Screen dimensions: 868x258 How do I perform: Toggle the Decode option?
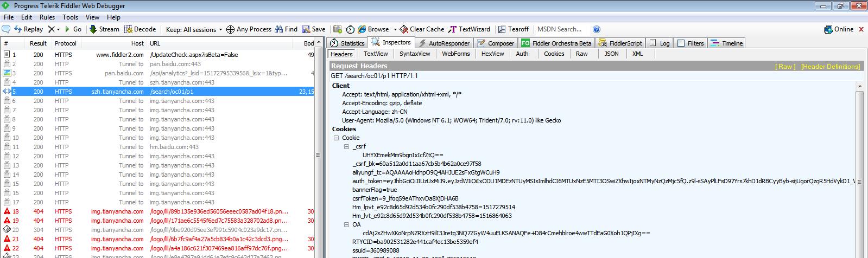click(x=140, y=29)
